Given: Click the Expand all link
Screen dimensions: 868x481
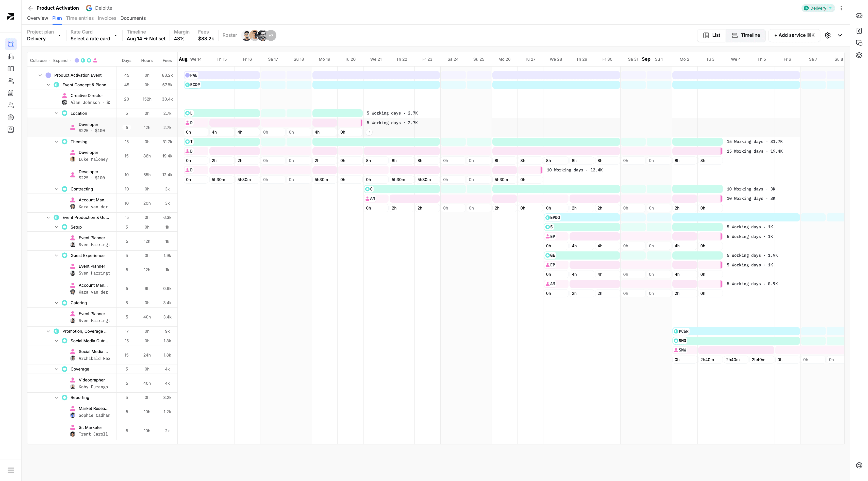Looking at the screenshot, I should (60, 61).
